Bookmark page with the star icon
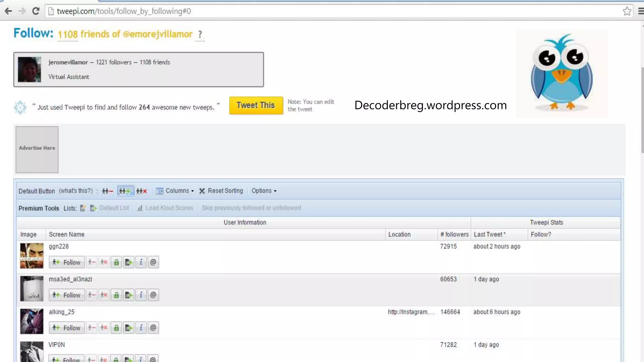The image size is (644, 362). click(x=627, y=11)
